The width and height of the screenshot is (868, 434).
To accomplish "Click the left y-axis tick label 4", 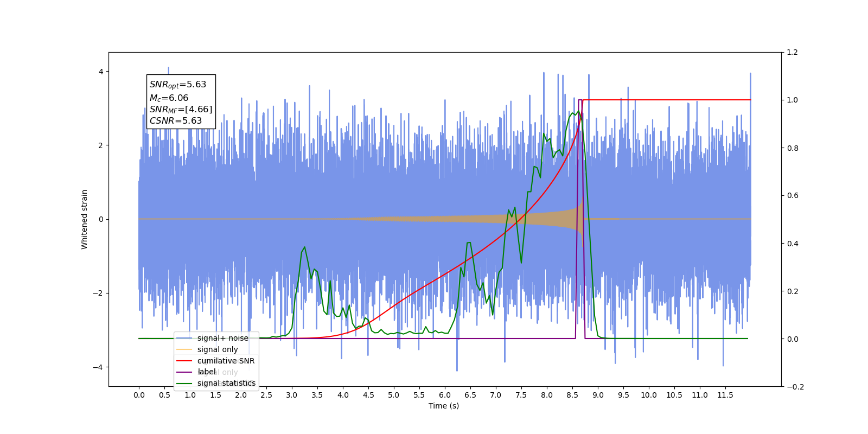I will pos(101,72).
